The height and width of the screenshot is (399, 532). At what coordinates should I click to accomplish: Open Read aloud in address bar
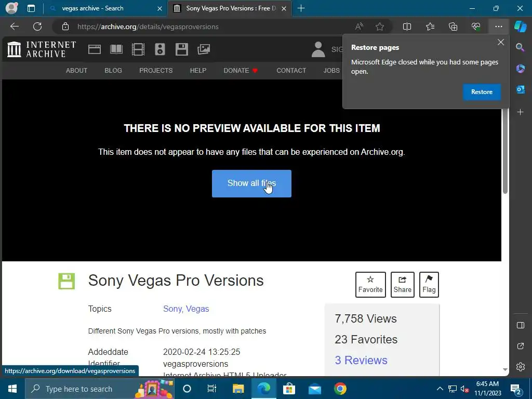click(359, 26)
